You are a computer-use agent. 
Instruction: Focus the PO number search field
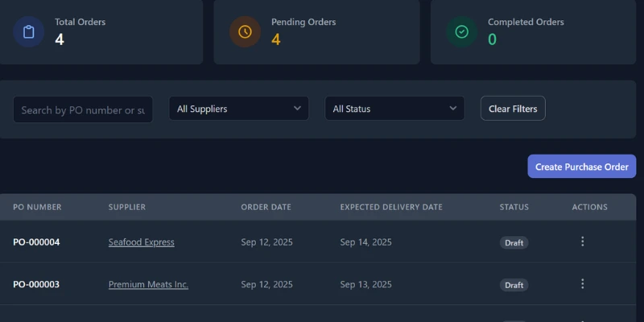click(x=83, y=109)
